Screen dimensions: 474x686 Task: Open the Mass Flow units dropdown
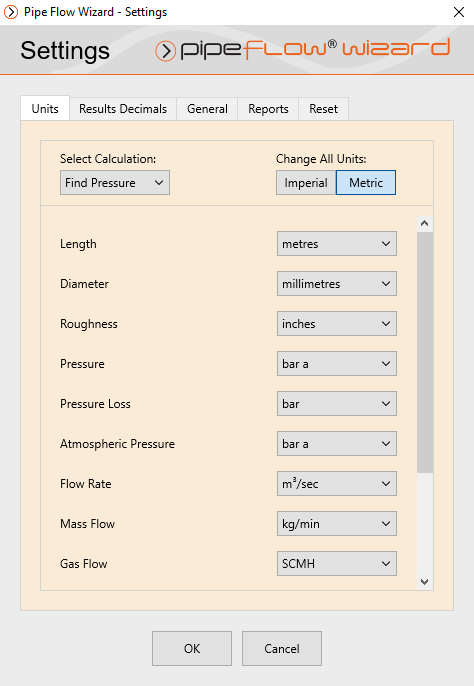(x=337, y=524)
